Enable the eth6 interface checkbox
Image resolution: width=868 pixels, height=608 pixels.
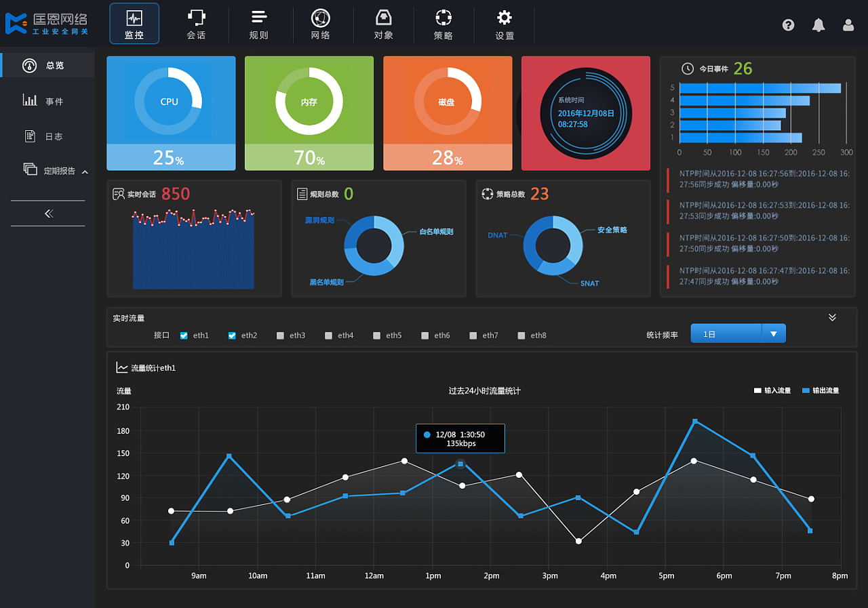click(425, 336)
